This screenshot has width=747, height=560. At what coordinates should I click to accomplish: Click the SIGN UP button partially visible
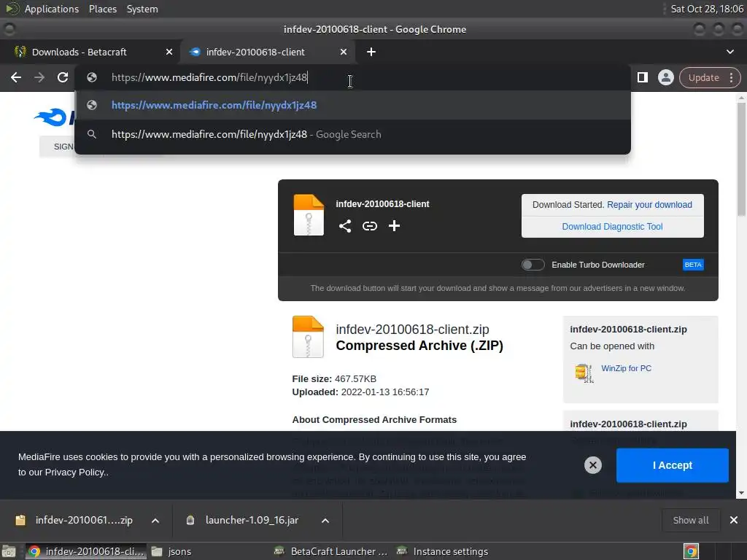[x=57, y=147]
